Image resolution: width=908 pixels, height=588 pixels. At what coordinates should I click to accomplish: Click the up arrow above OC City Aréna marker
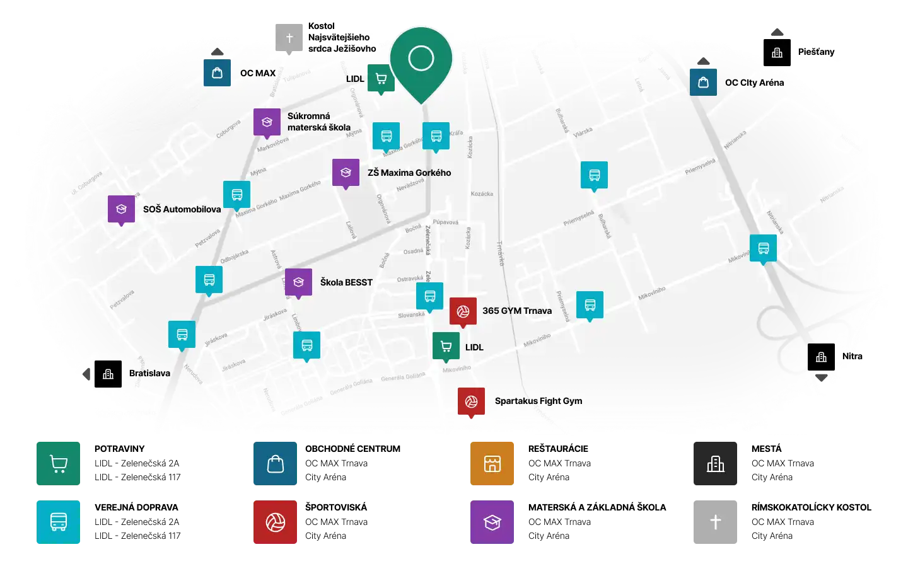click(704, 61)
